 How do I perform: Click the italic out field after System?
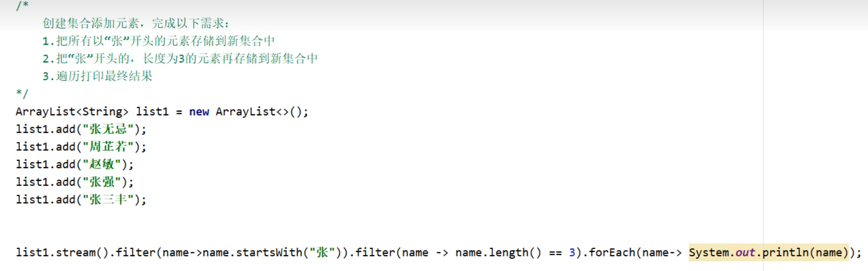pos(745,253)
